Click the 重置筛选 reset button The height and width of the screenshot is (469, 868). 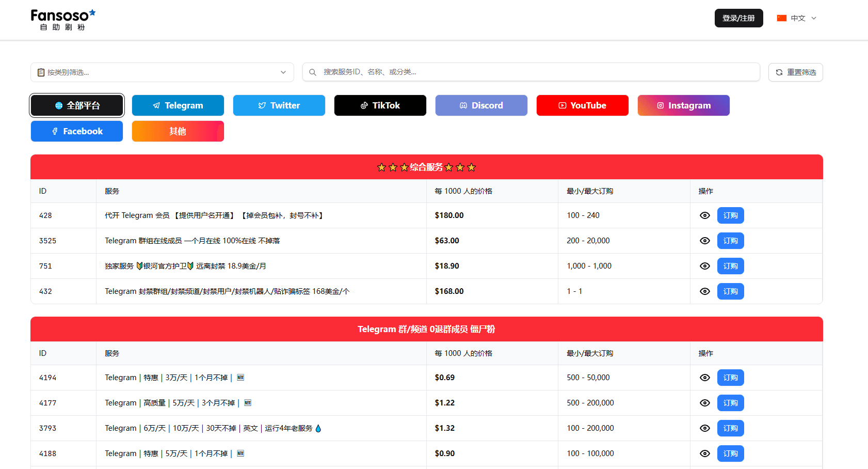coord(795,72)
